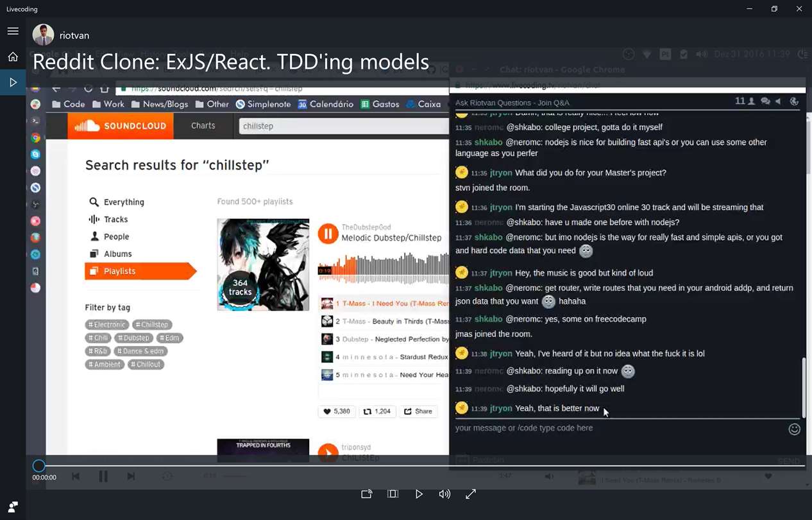Open TheDubstepGod artist link
The width and height of the screenshot is (812, 520).
[x=366, y=227]
